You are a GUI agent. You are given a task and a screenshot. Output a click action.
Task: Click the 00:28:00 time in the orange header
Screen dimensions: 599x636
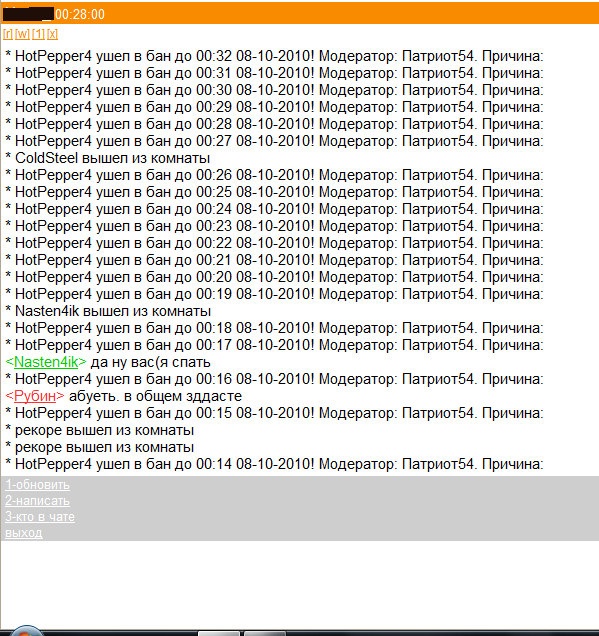coord(80,15)
